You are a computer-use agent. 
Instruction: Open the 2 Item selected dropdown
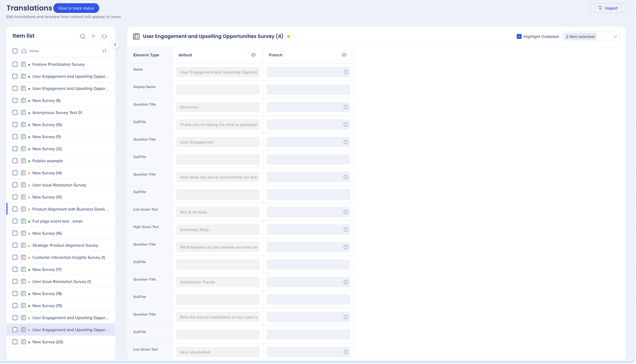tap(591, 36)
